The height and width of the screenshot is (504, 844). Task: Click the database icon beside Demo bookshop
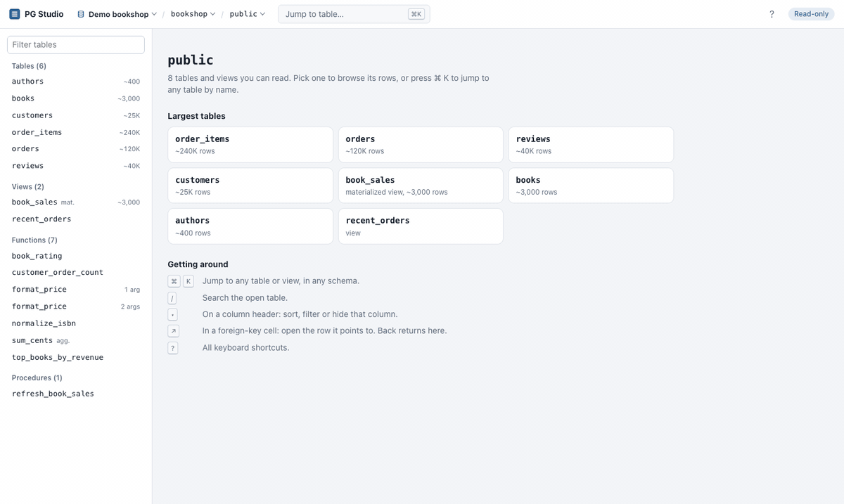[81, 14]
